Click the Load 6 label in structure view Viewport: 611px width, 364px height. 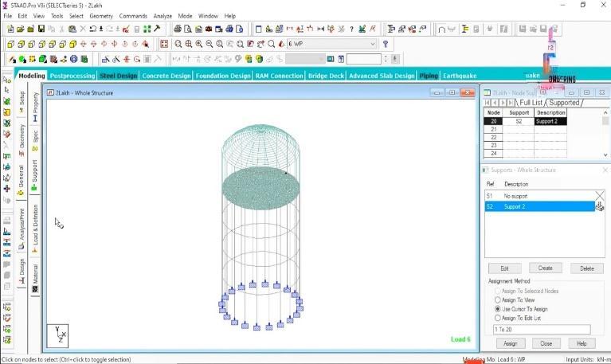tap(460, 339)
